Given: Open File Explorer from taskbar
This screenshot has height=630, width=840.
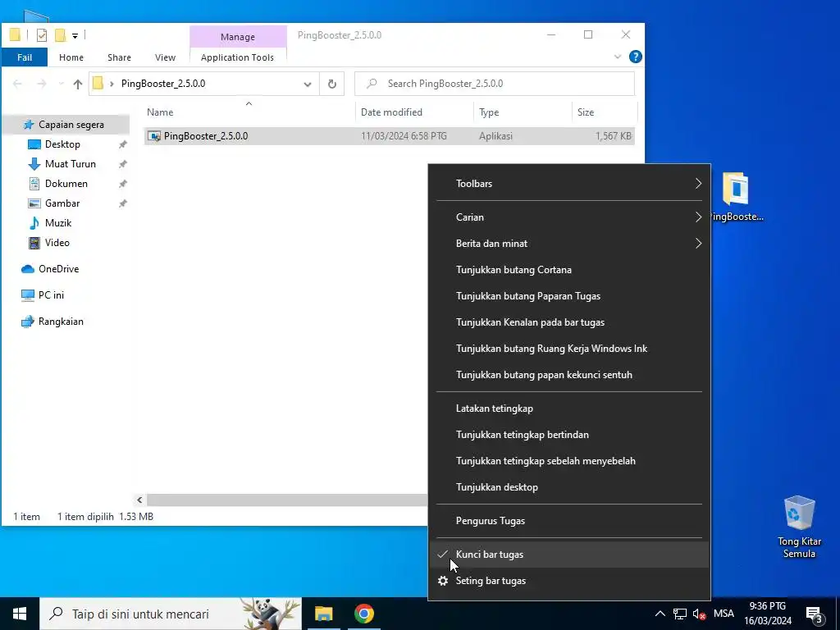Looking at the screenshot, I should coord(323,614).
